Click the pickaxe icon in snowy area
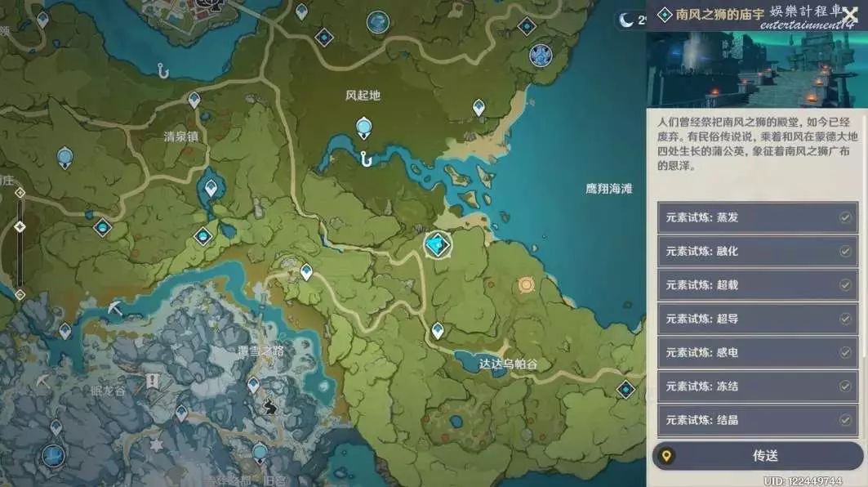 116,308
